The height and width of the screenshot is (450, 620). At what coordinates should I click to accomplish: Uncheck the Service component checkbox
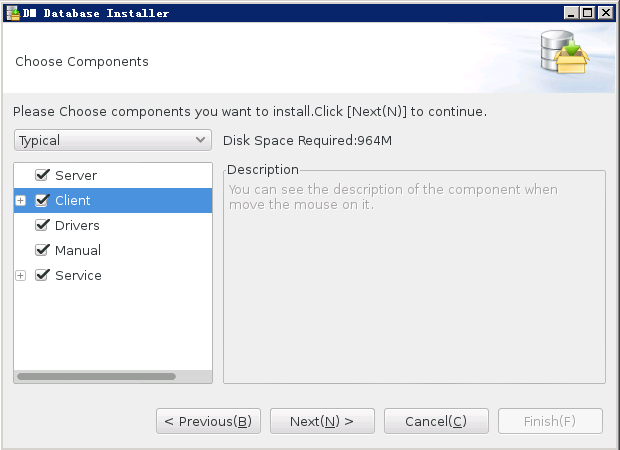click(42, 275)
